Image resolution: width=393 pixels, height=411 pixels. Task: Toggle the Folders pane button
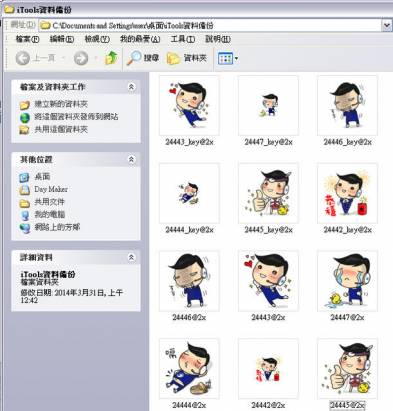(187, 58)
